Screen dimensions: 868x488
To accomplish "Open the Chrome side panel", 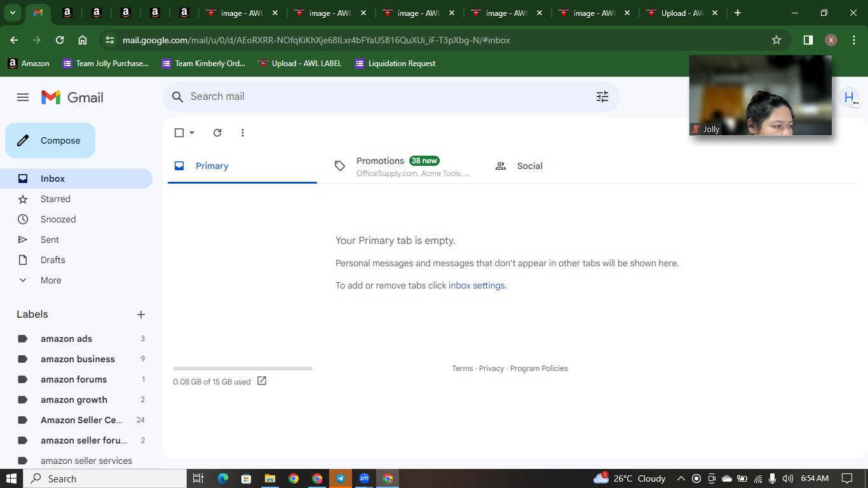I will point(808,40).
